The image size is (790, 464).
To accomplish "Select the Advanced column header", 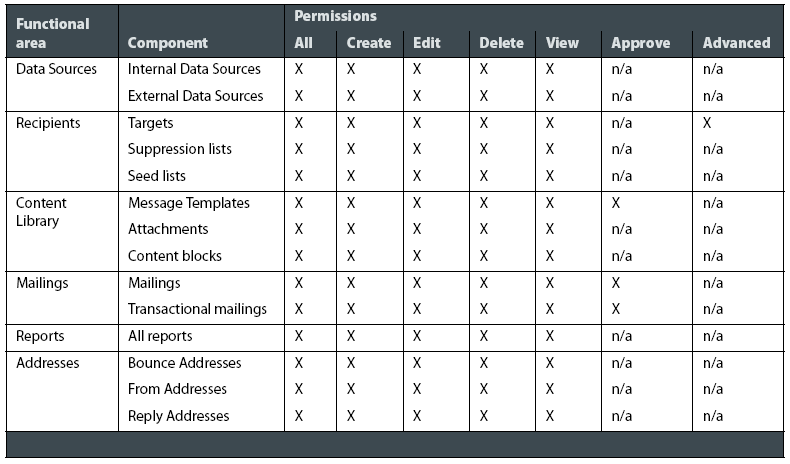I will click(x=736, y=43).
